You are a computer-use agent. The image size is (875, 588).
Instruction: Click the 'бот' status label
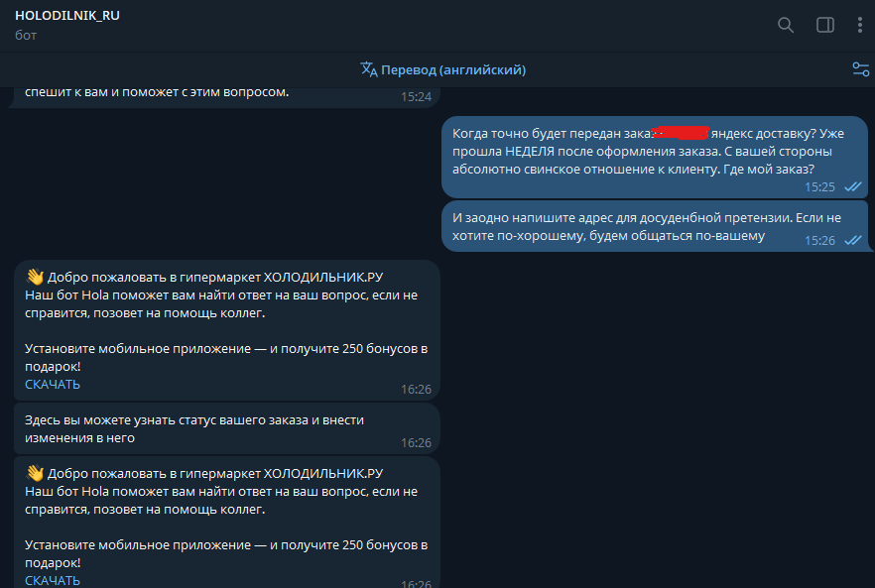[26, 35]
